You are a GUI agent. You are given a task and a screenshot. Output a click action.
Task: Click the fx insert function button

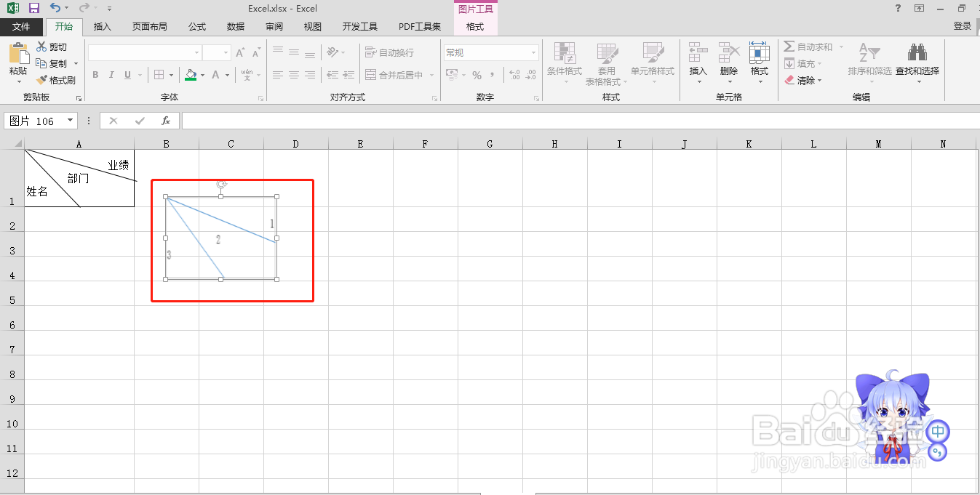click(166, 121)
